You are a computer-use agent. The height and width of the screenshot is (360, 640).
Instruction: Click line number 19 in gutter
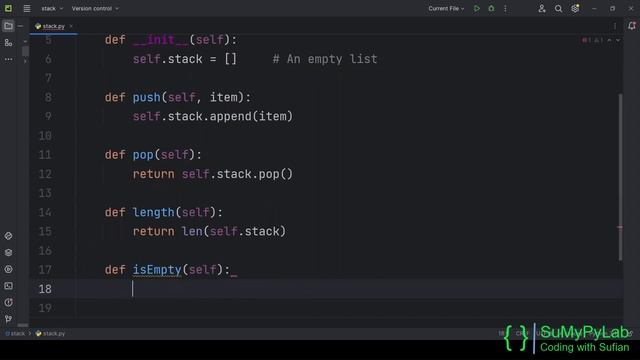click(x=45, y=308)
